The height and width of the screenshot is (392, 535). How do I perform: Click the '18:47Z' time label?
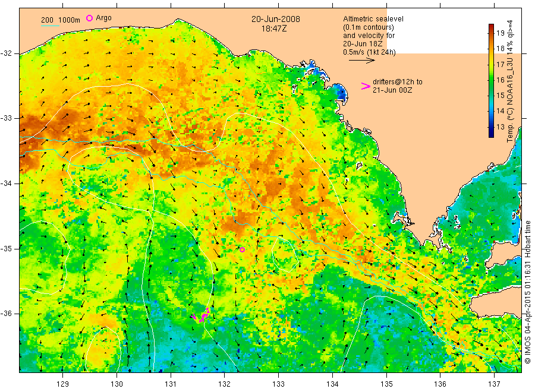pyautogui.click(x=274, y=29)
